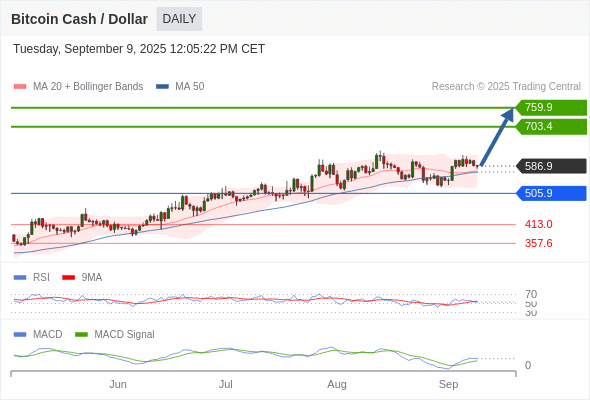Viewport: 590px width, 400px height.
Task: Click the MA 50 blue legend swatch
Action: pyautogui.click(x=162, y=87)
